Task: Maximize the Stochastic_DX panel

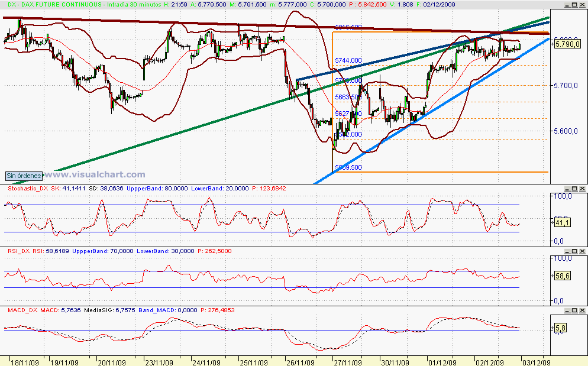Action: [575, 189]
